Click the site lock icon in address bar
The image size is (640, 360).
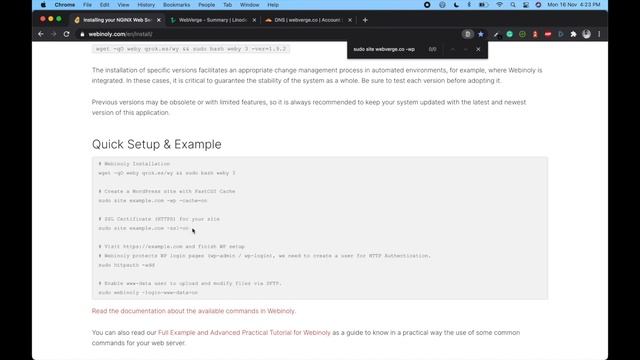coord(82,34)
